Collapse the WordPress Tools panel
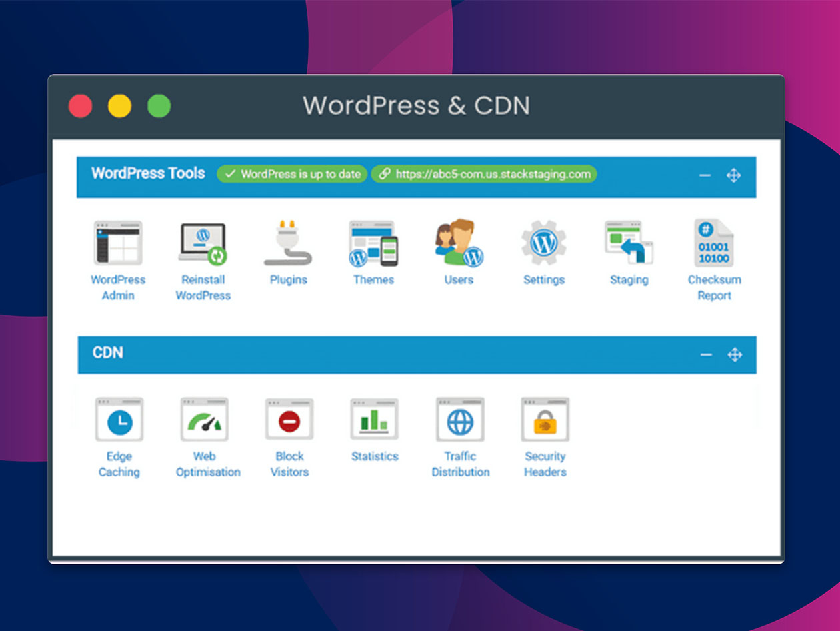Viewport: 840px width, 631px height. tap(705, 175)
